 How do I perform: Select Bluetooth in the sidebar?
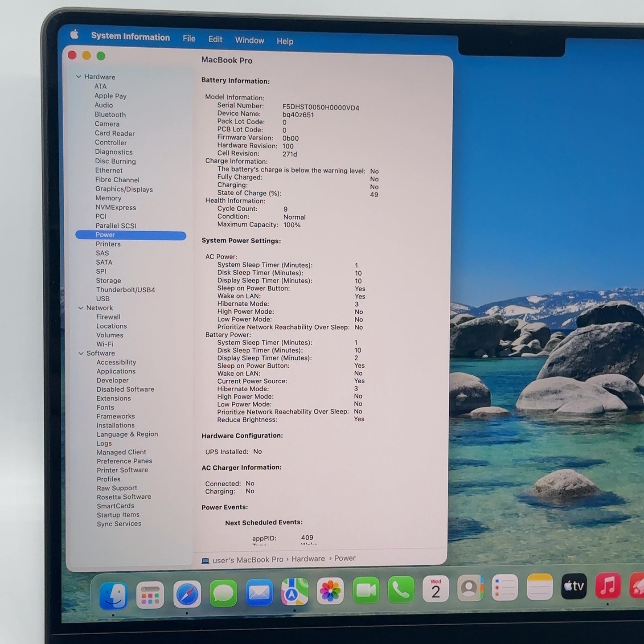point(110,115)
